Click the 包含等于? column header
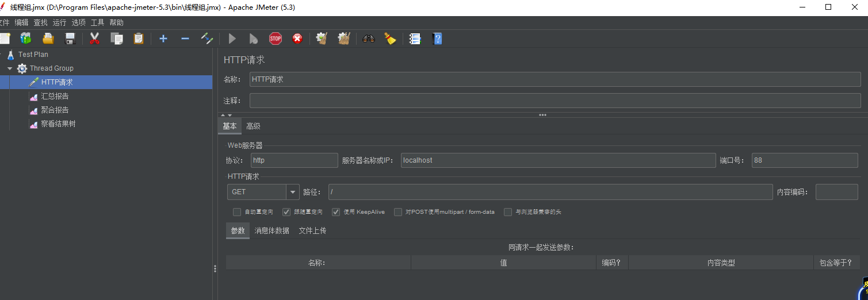This screenshot has width=868, height=300. pyautogui.click(x=836, y=263)
